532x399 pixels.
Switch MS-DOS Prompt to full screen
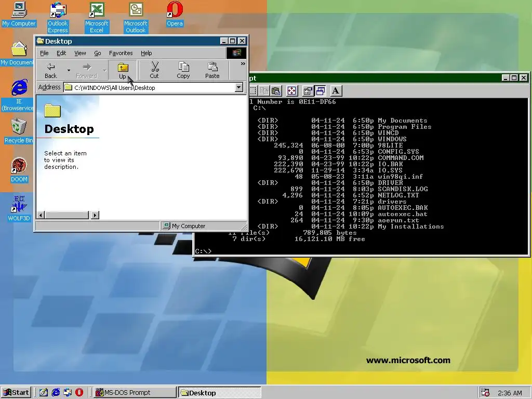(292, 91)
